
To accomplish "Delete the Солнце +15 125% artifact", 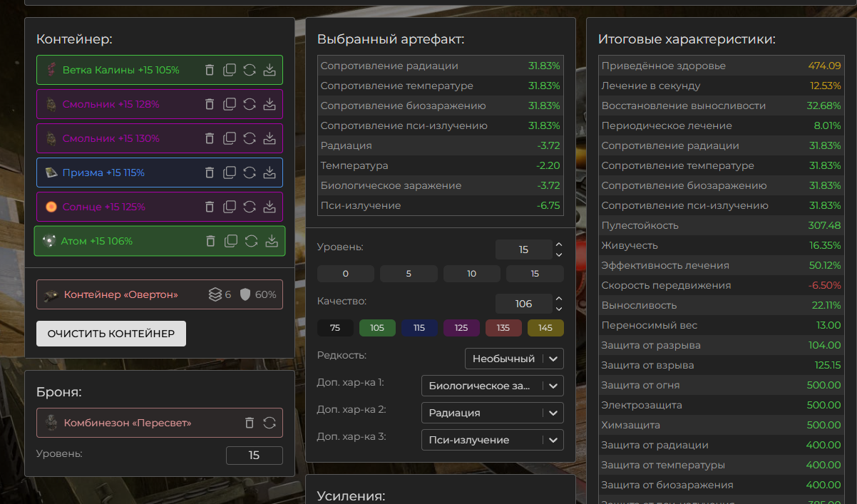I will [x=210, y=207].
